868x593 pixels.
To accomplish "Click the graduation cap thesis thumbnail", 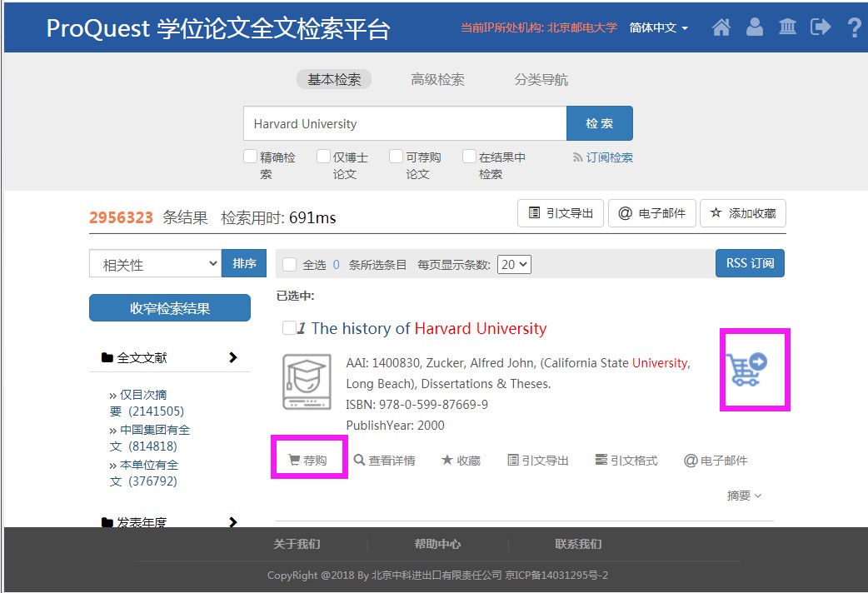I will tap(307, 382).
